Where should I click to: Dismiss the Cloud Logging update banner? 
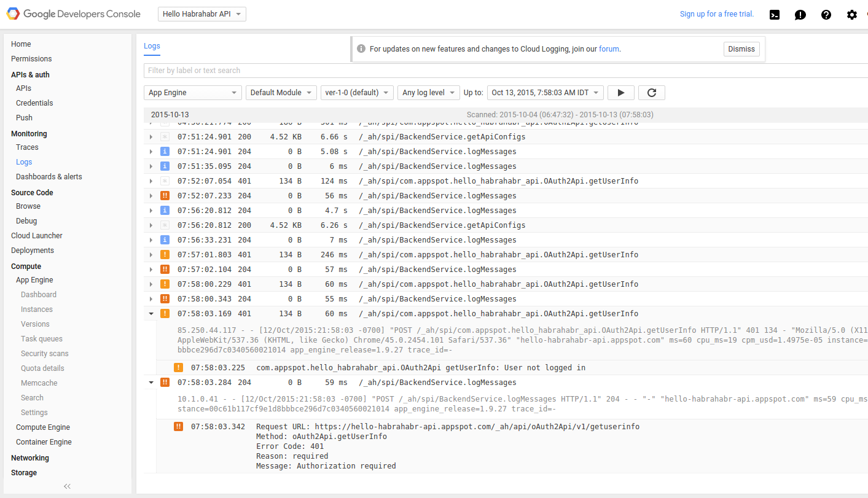741,49
